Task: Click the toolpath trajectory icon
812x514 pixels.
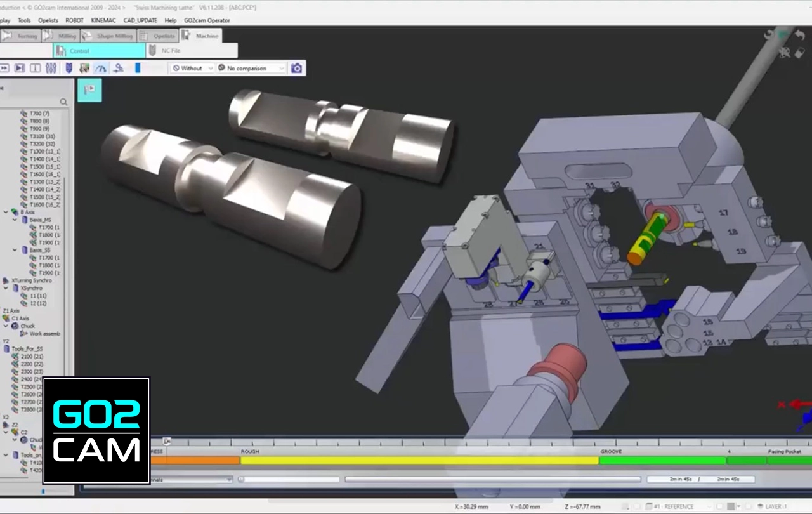Action: 118,68
